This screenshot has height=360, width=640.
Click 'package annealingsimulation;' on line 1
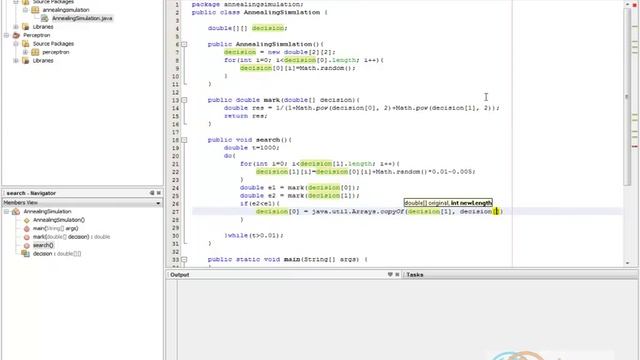[x=248, y=4]
